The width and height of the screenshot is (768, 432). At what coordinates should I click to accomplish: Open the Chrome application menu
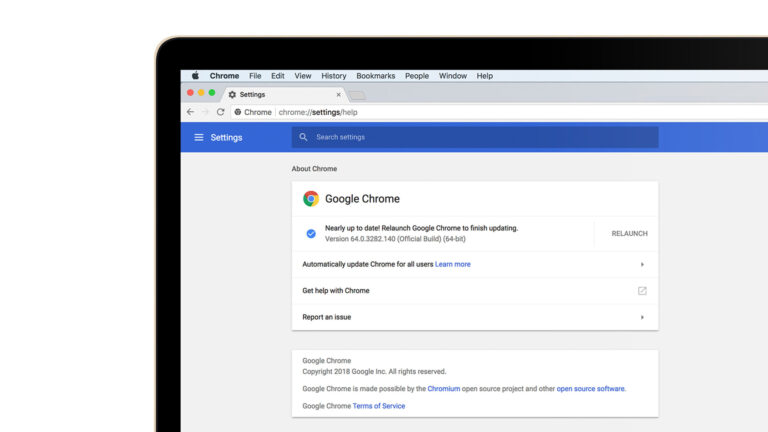pyautogui.click(x=224, y=76)
